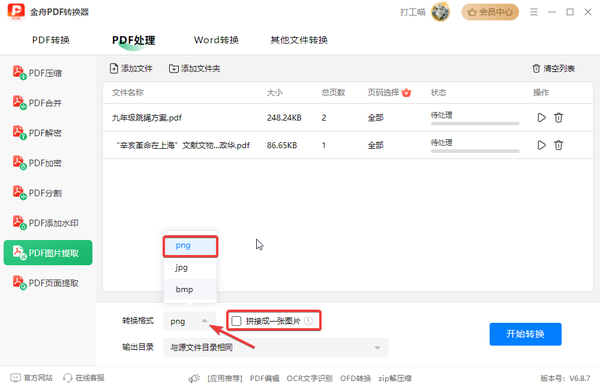Start processing 九年级跳绳方案.pdf with its play icon
Screen dimensions: 600x390
(x=541, y=117)
